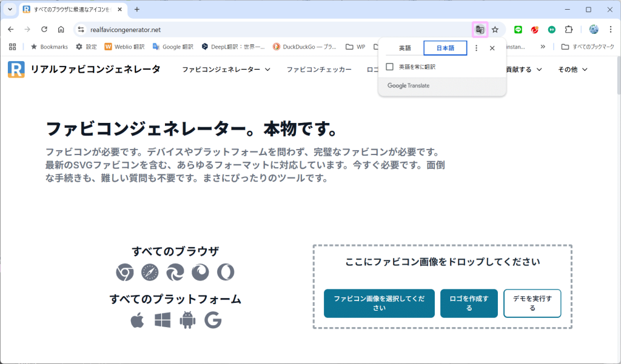Image resolution: width=621 pixels, height=364 pixels.
Task: Close the Google Translate popup
Action: tap(492, 48)
